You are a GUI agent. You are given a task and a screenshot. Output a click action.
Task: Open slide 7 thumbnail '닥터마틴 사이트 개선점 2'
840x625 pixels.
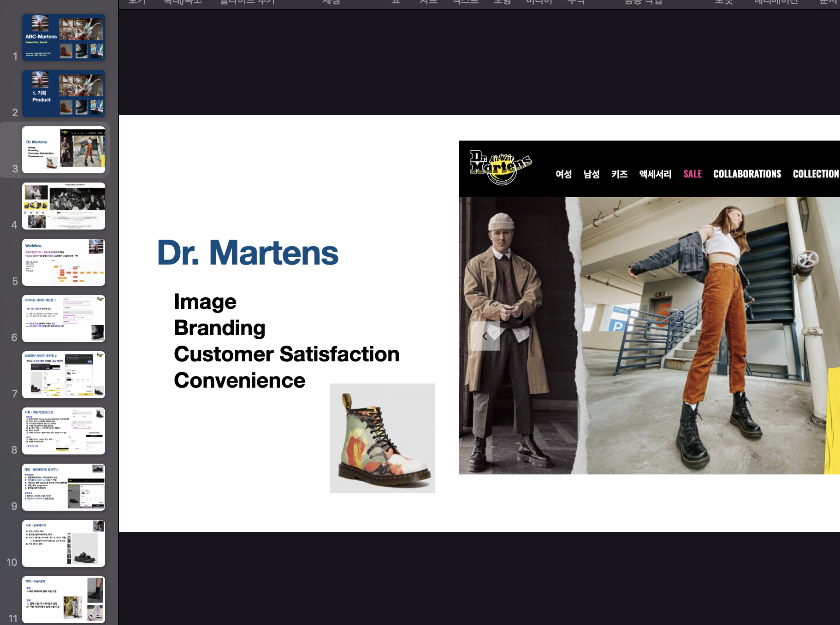[x=64, y=375]
